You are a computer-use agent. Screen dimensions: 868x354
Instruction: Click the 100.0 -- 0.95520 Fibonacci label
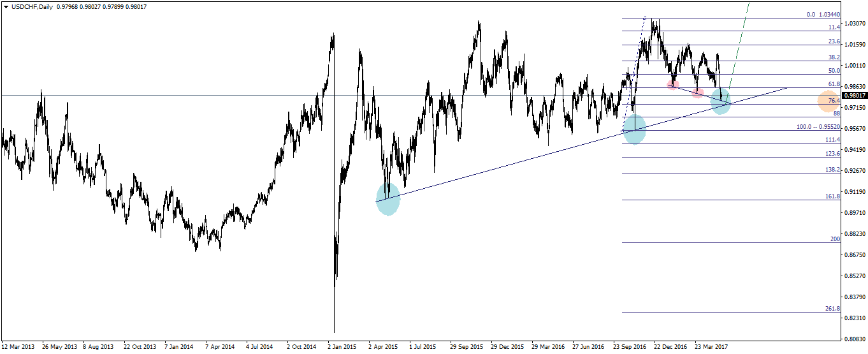coord(818,127)
